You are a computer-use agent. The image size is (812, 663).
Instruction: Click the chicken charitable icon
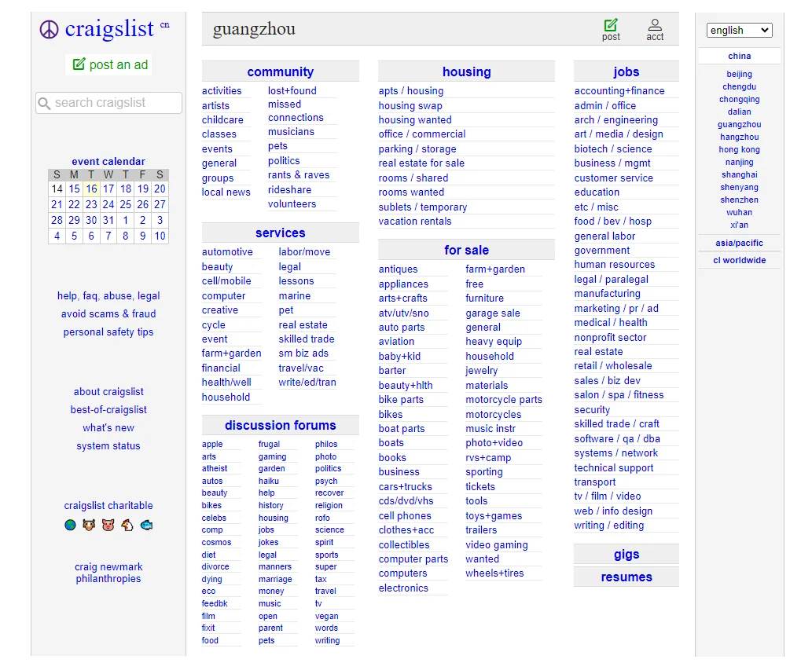(127, 525)
